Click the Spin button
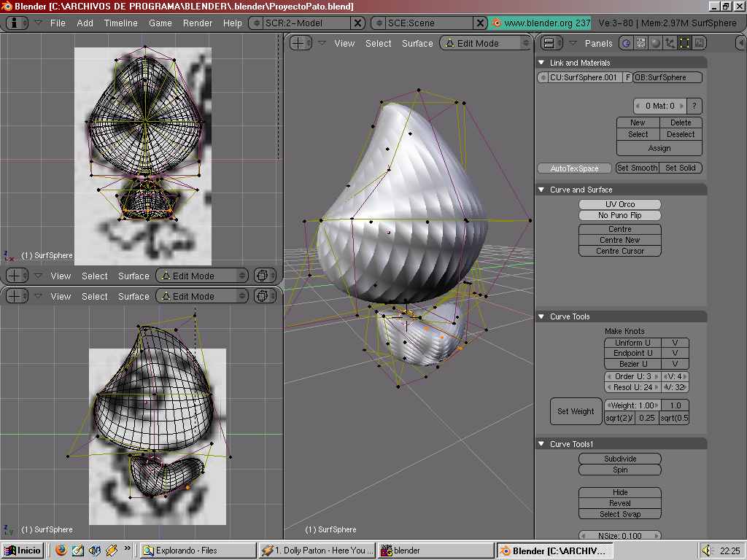The height and width of the screenshot is (560, 747). click(x=620, y=470)
